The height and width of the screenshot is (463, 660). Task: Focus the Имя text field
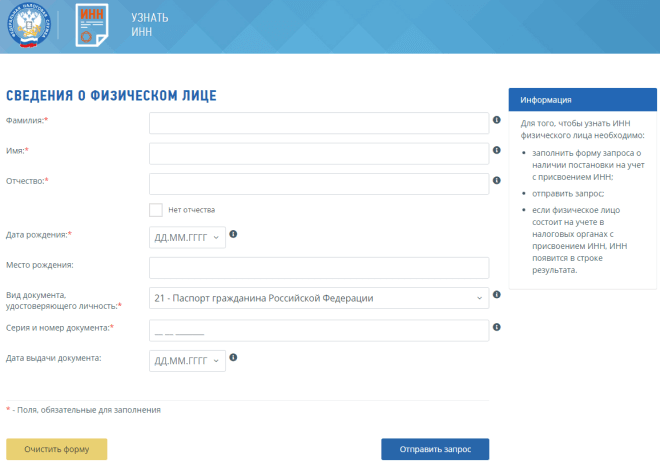(318, 153)
